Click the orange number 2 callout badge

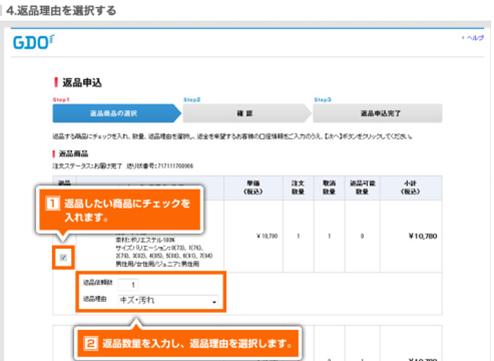(x=91, y=343)
